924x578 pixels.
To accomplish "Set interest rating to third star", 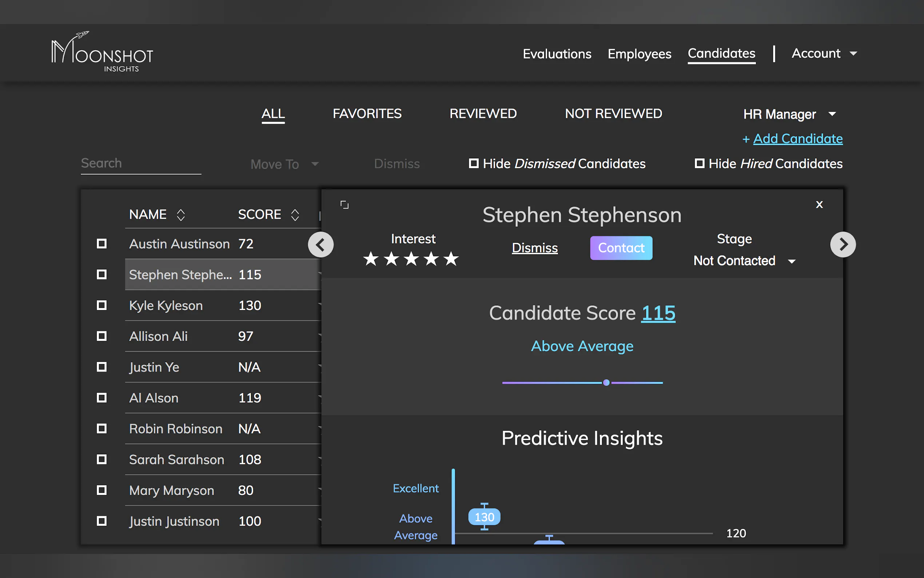I will point(411,259).
